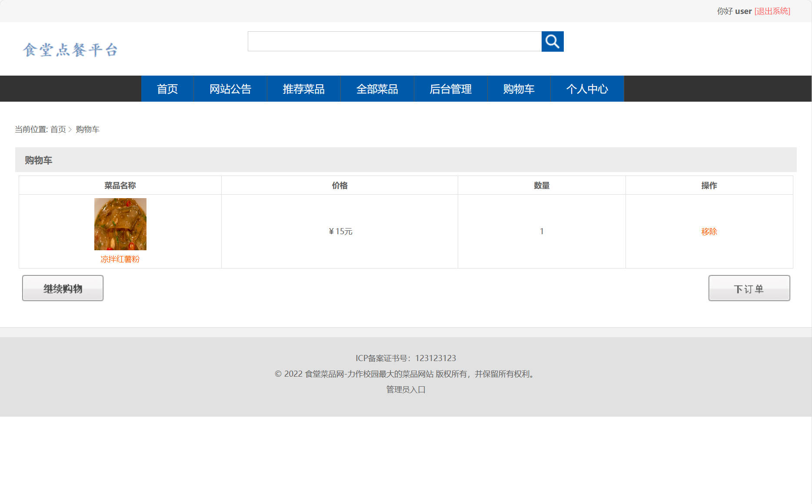Place the order with 下订单 button
812x504 pixels.
(749, 288)
